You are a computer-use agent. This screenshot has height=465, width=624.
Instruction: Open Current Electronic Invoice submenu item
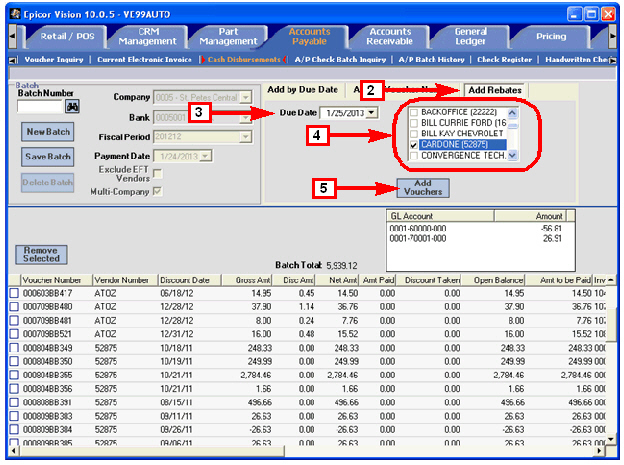point(144,60)
